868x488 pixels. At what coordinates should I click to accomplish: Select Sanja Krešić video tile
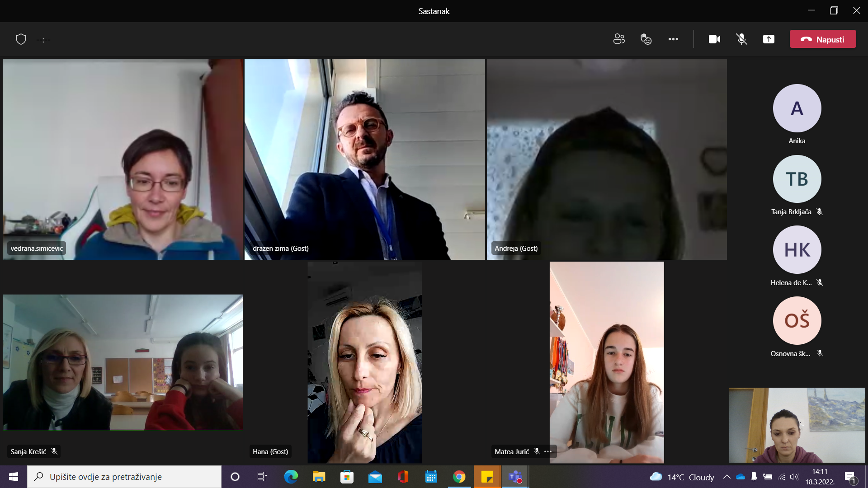[x=123, y=362]
